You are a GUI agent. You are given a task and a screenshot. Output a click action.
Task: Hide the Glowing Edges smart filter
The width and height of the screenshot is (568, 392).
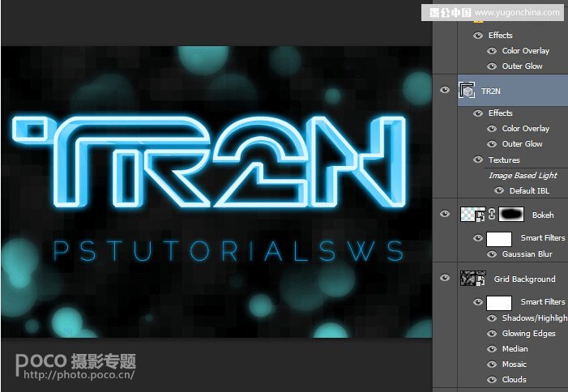coord(492,334)
